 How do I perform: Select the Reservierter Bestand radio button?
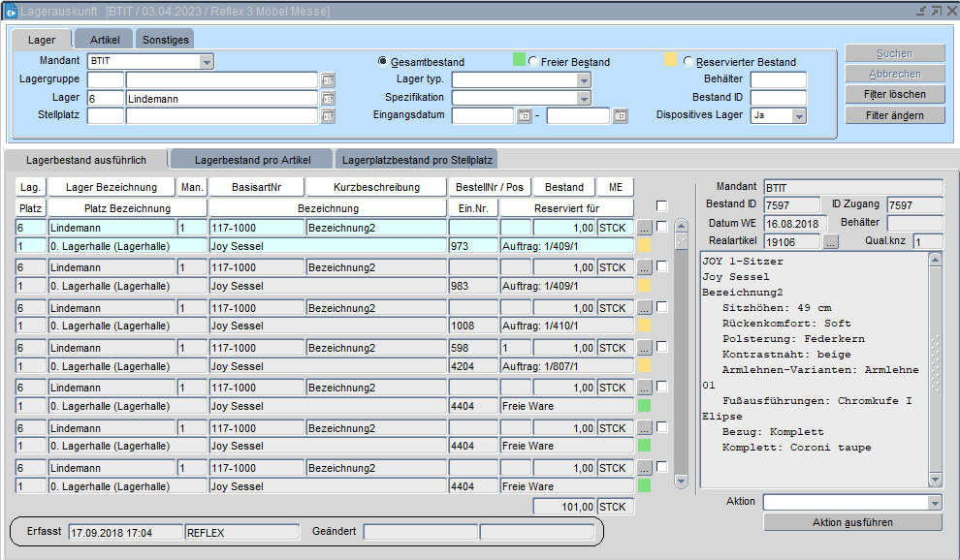[x=688, y=62]
